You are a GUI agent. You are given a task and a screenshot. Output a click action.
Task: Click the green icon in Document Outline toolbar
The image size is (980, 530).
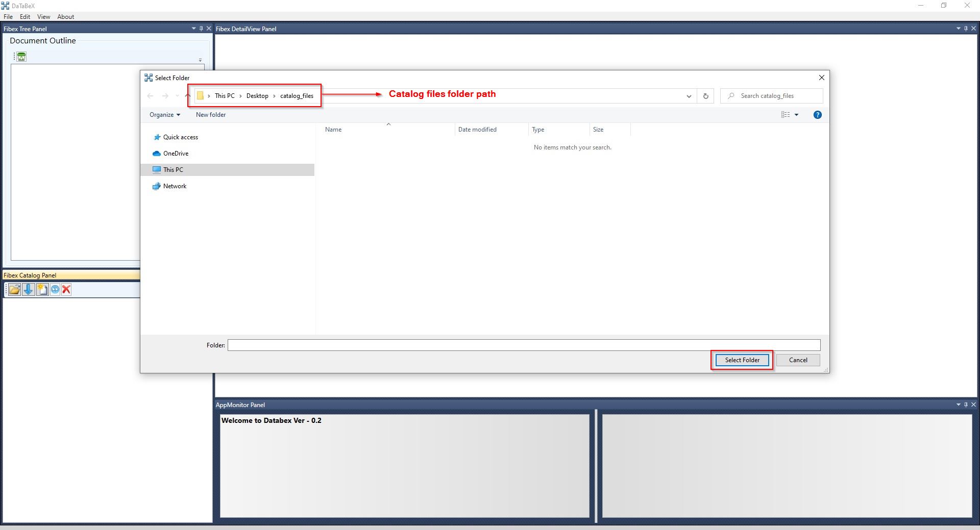21,57
